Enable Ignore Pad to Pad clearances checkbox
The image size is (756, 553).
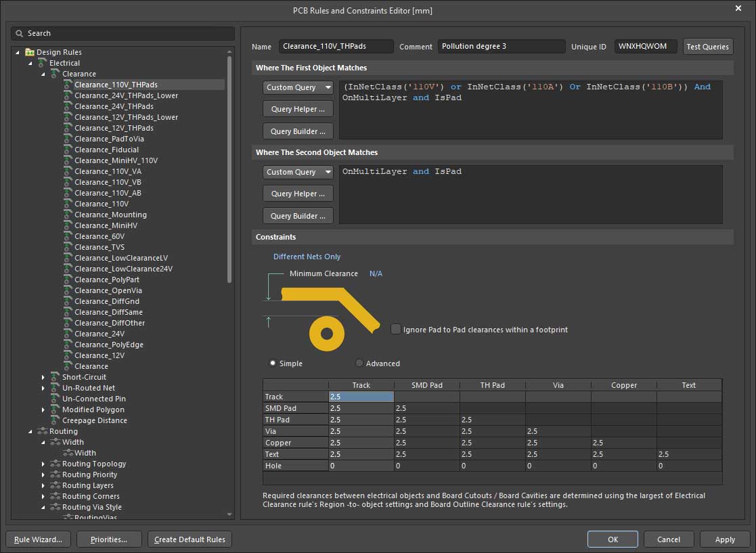click(396, 330)
